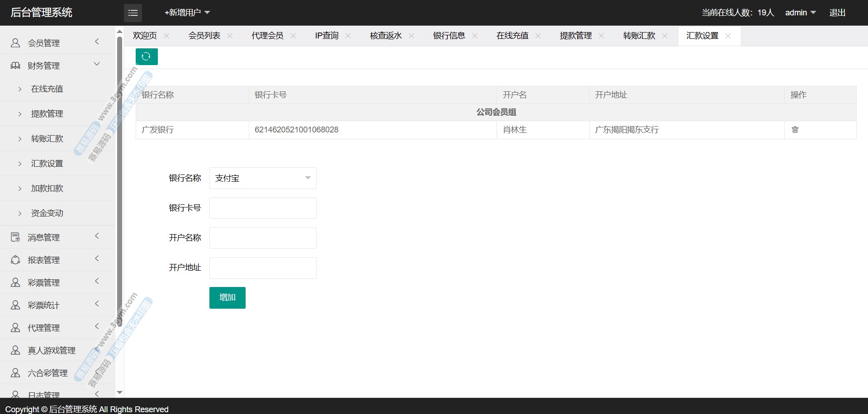Toggle the hamburger sidebar menu icon
868x414 pixels.
tap(133, 13)
